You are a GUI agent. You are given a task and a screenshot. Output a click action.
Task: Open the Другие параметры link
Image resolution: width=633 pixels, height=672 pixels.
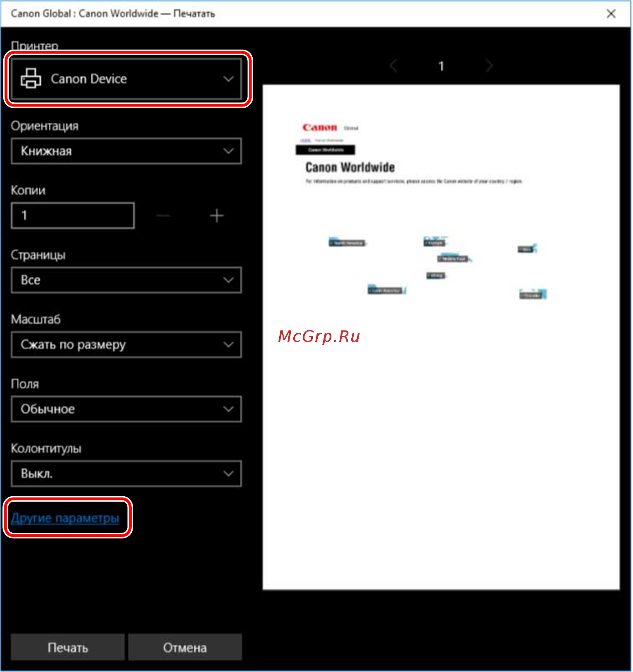pyautogui.click(x=65, y=518)
